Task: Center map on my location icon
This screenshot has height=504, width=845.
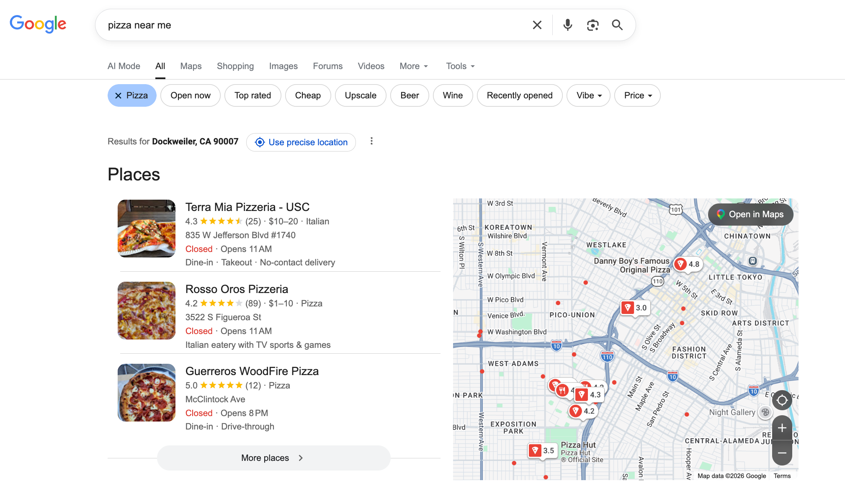Action: point(782,401)
